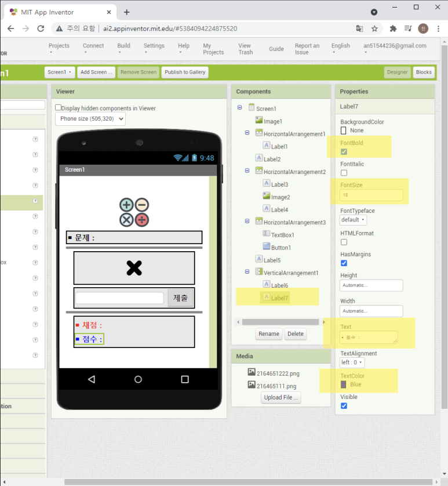Collapse VerticalArrangement1 tree node
The image size is (448, 486).
pyautogui.click(x=247, y=271)
